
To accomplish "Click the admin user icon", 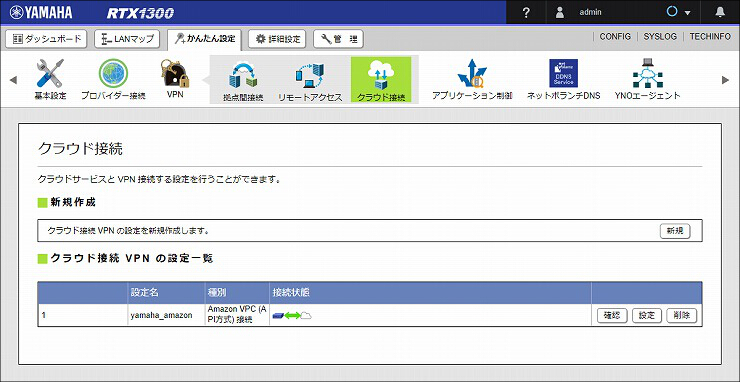I will (x=560, y=12).
